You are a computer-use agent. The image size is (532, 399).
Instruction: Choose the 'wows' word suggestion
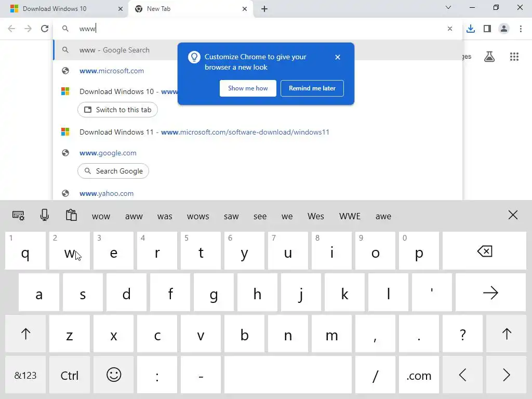[198, 216]
